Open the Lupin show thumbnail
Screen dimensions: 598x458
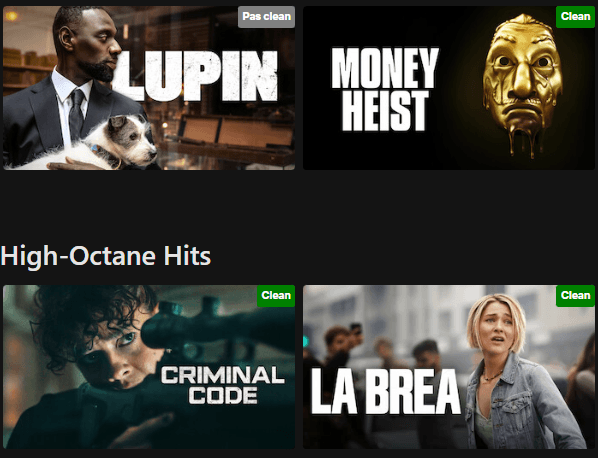click(149, 88)
